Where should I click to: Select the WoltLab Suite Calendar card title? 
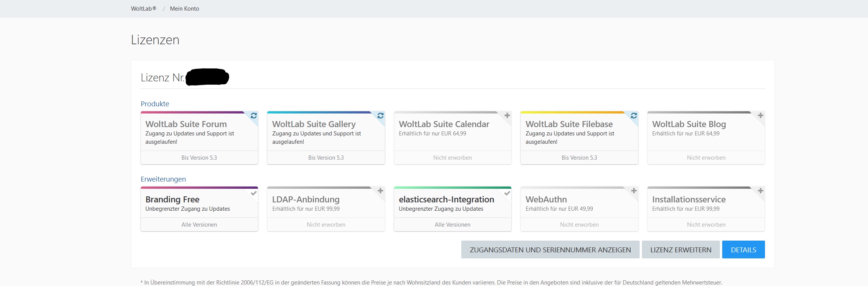click(x=444, y=124)
